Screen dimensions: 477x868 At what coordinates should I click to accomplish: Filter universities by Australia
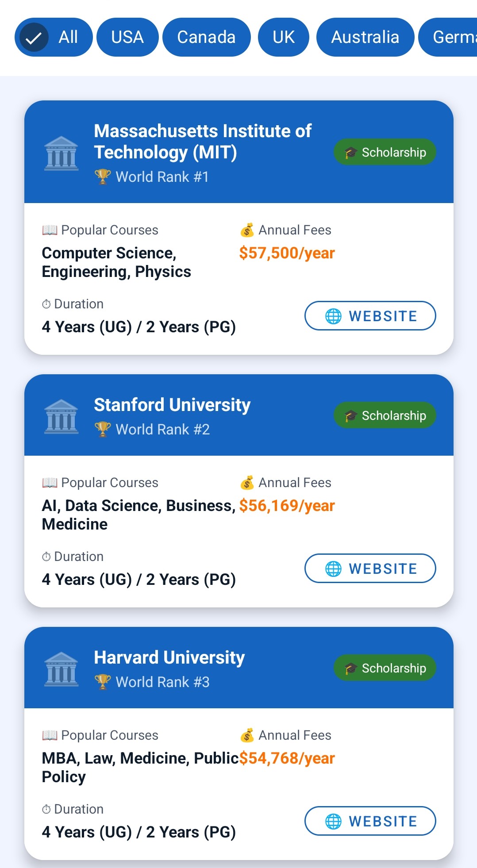[x=365, y=37]
